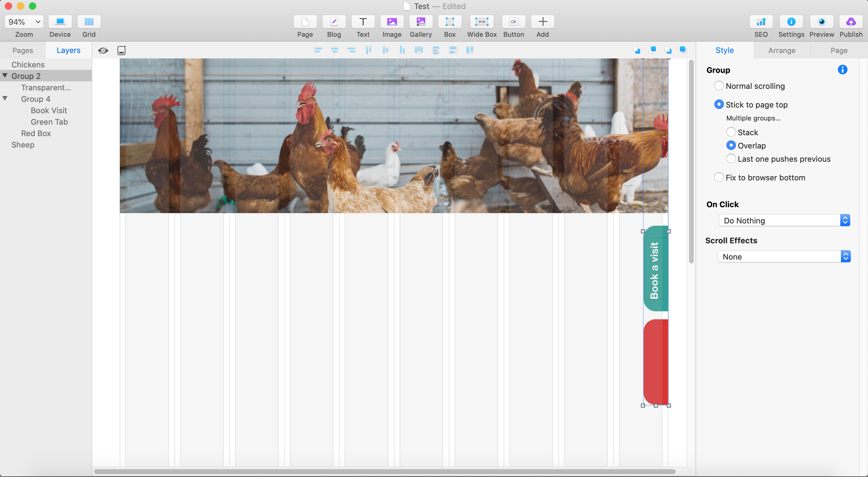Switch to the Arrange tab
868x477 pixels.
point(782,51)
